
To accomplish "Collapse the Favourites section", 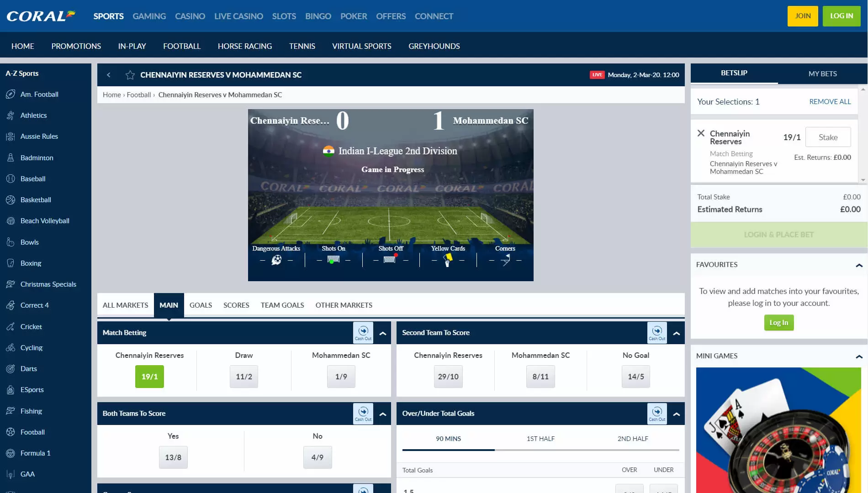I will 859,265.
